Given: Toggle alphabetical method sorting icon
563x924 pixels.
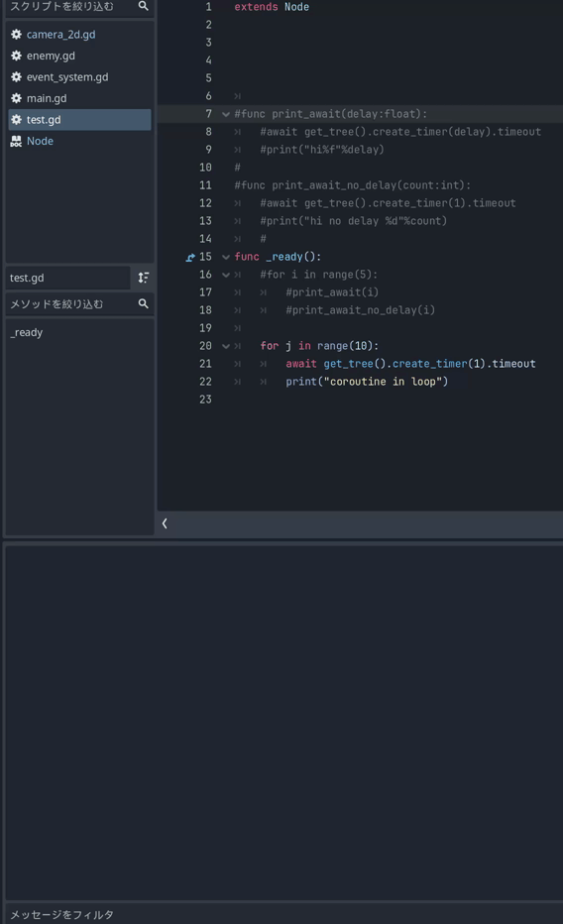Looking at the screenshot, I should click(x=143, y=278).
